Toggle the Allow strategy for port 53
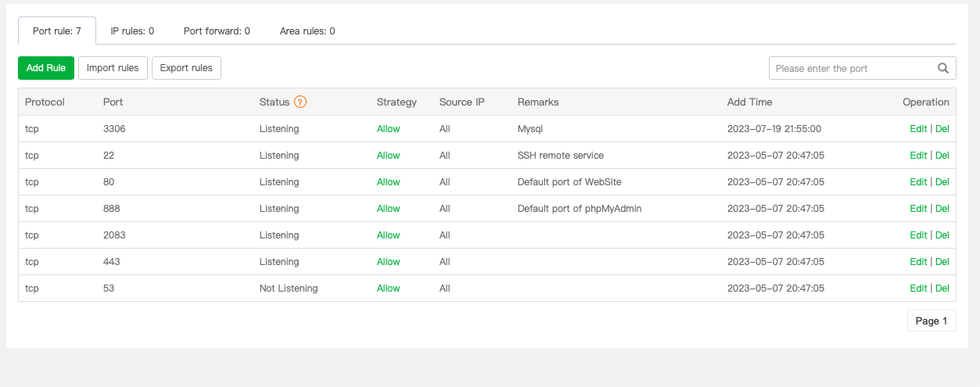Image resolution: width=980 pixels, height=387 pixels. pyautogui.click(x=389, y=288)
